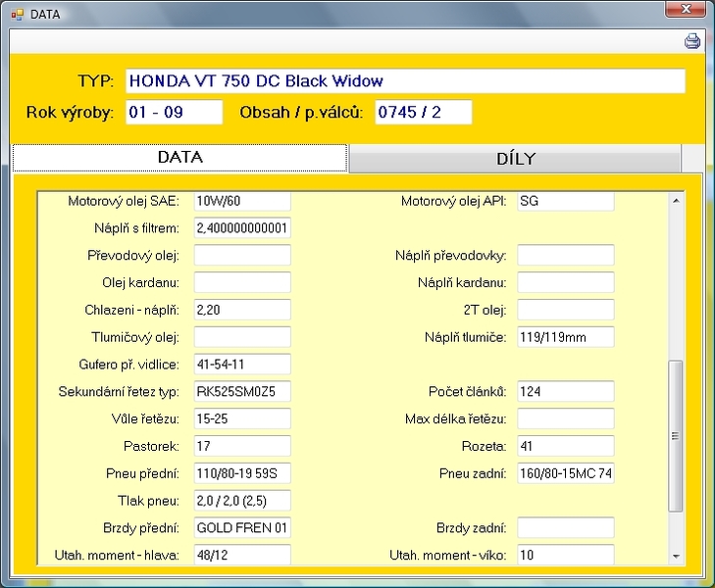Image resolution: width=715 pixels, height=588 pixels.
Task: Click the Náplň s filtrem field
Action: pos(242,227)
